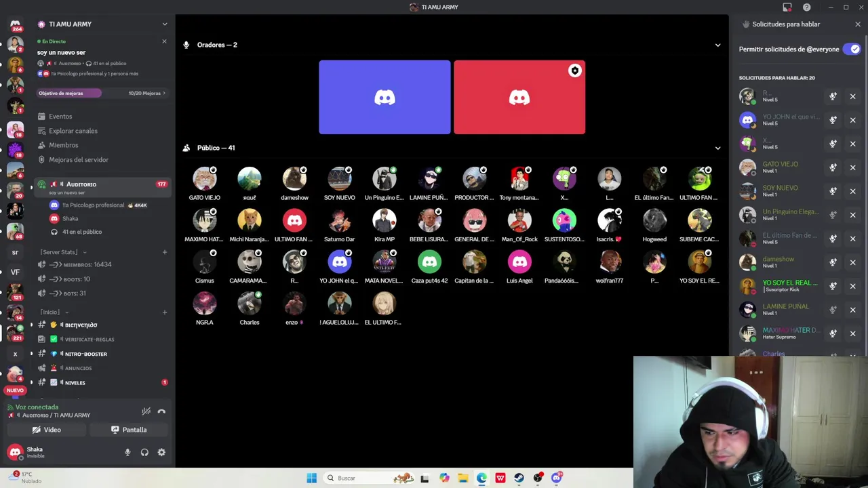Select the blue speaker tile
Image resolution: width=868 pixels, height=488 pixels.
pos(384,98)
